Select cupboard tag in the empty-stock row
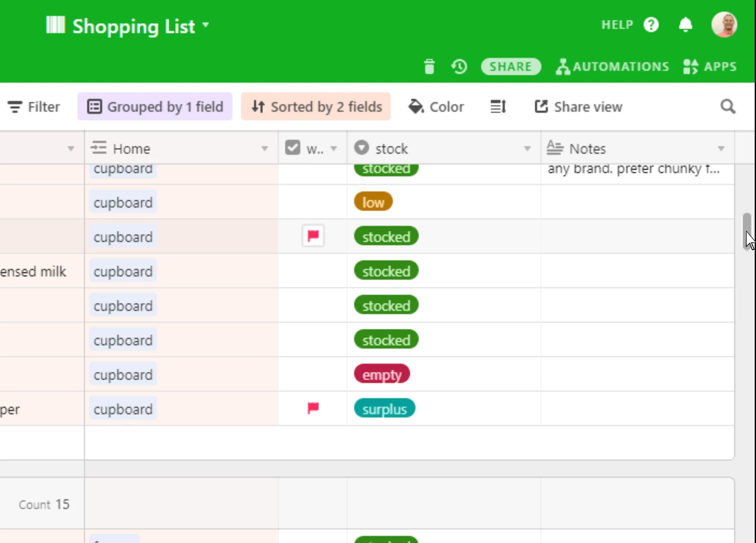The image size is (756, 543). click(x=123, y=374)
